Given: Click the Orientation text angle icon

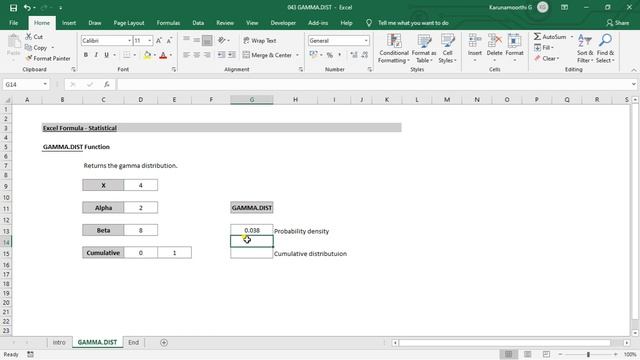Looking at the screenshot, I should pyautogui.click(x=221, y=40).
